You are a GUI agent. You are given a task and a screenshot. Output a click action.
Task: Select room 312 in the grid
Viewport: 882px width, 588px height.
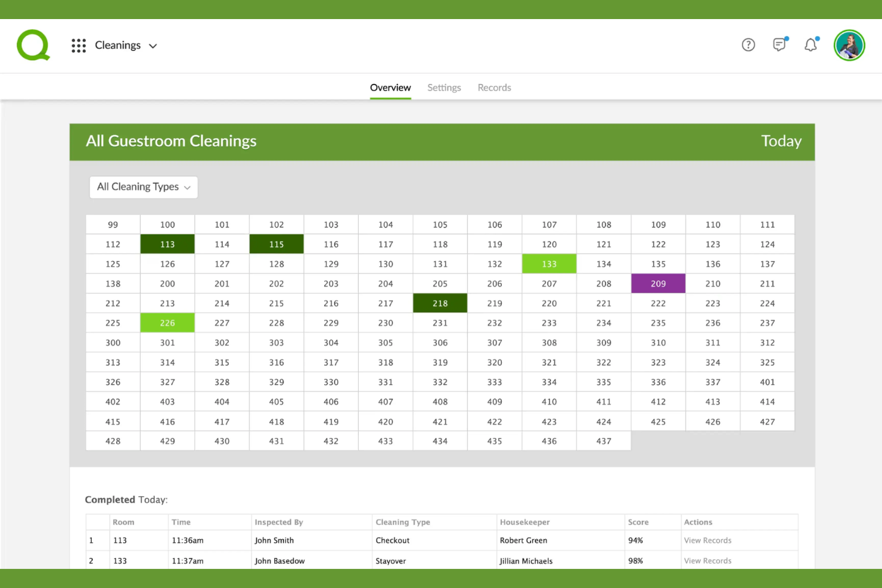click(x=768, y=343)
